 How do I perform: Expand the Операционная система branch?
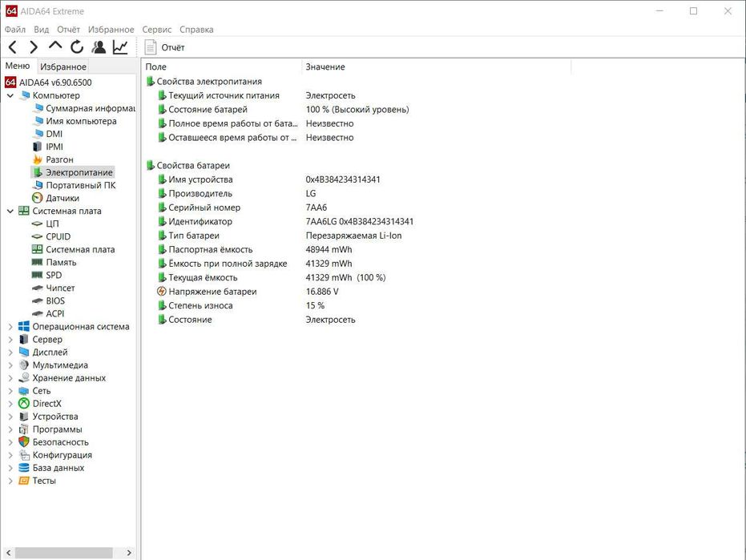point(10,326)
